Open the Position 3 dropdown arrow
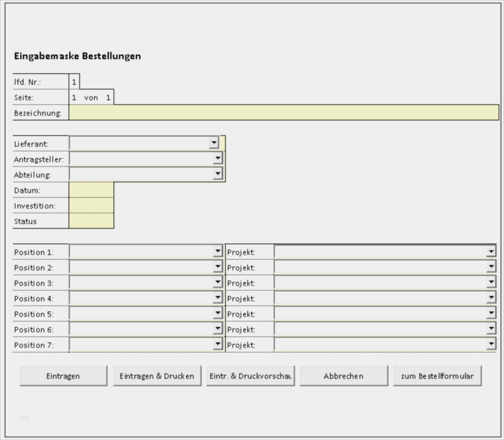The width and height of the screenshot is (504, 440). coord(218,282)
